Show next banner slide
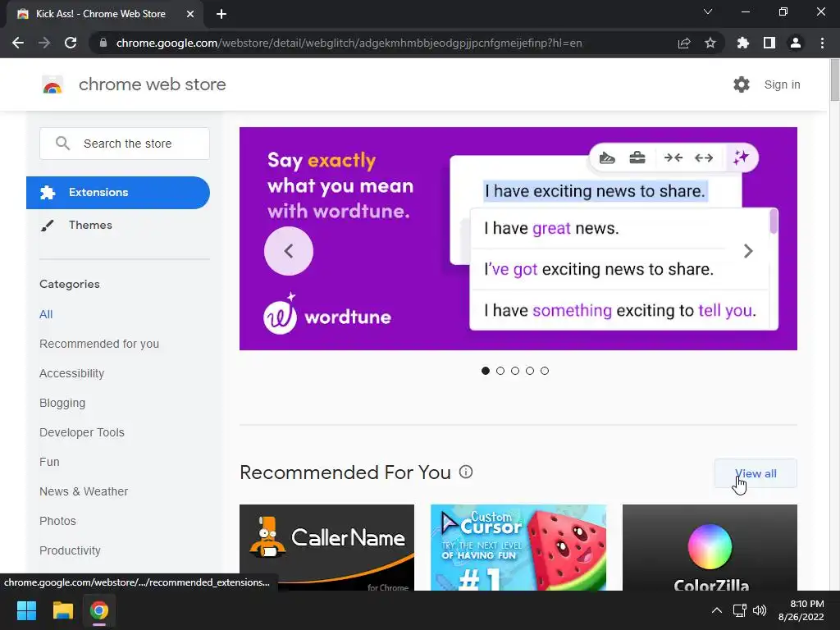This screenshot has width=840, height=630. pos(748,251)
